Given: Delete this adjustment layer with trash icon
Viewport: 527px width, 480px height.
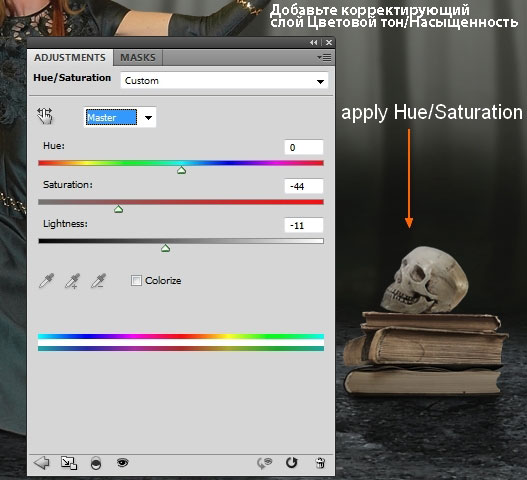Looking at the screenshot, I should click(320, 463).
